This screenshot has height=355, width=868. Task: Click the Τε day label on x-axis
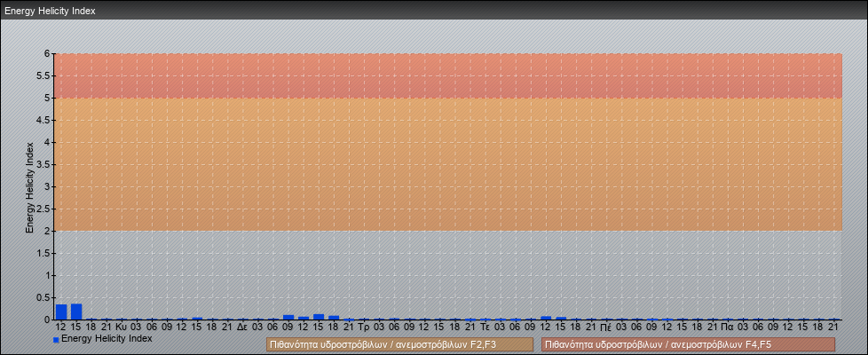point(485,327)
